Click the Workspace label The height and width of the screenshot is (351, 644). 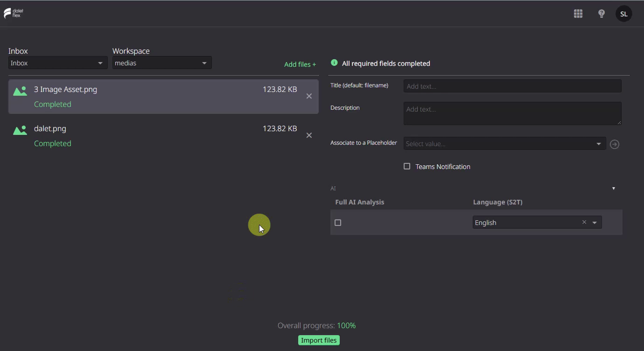tap(131, 51)
